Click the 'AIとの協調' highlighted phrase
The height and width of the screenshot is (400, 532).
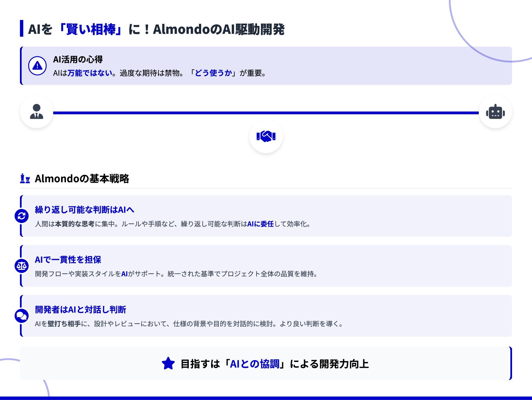255,364
